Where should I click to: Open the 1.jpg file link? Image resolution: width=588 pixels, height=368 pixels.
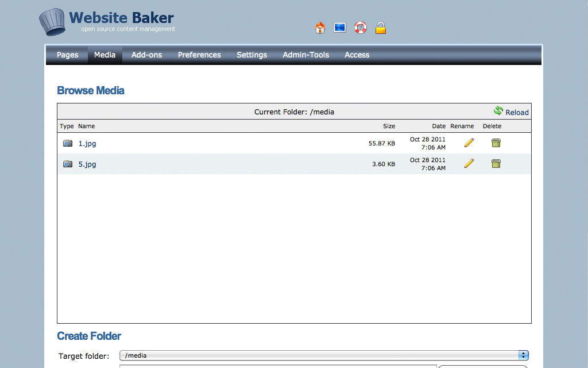[x=87, y=143]
